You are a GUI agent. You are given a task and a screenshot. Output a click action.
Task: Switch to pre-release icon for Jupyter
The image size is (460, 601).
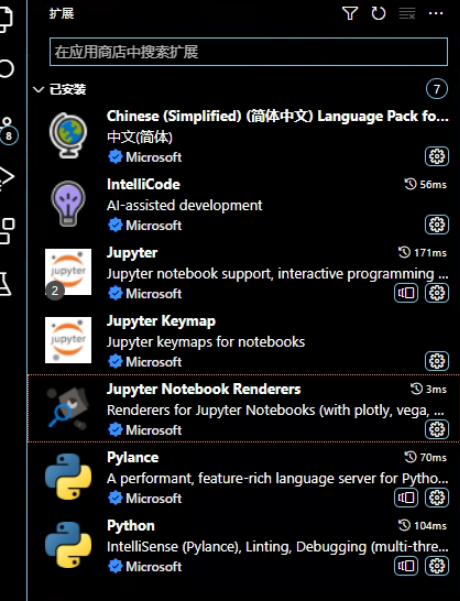(406, 293)
